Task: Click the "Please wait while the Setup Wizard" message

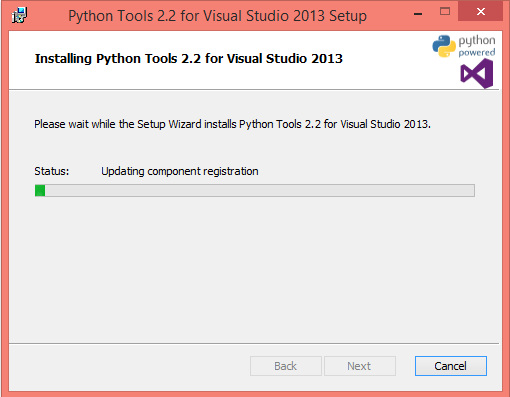Action: point(232,124)
